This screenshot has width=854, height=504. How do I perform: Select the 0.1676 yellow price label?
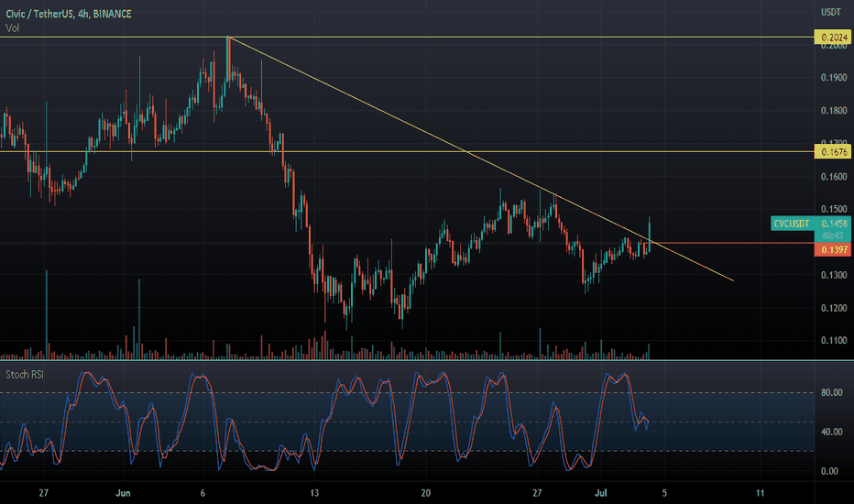[x=832, y=151]
